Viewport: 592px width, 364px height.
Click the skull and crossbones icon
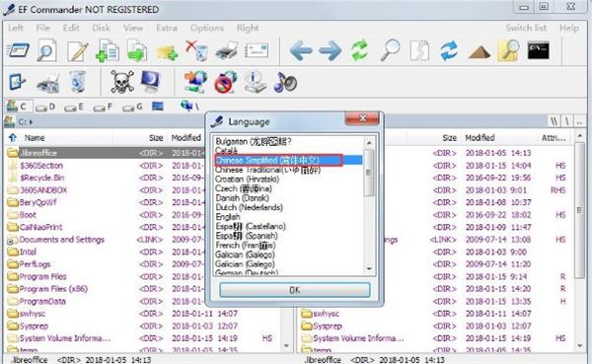122,82
